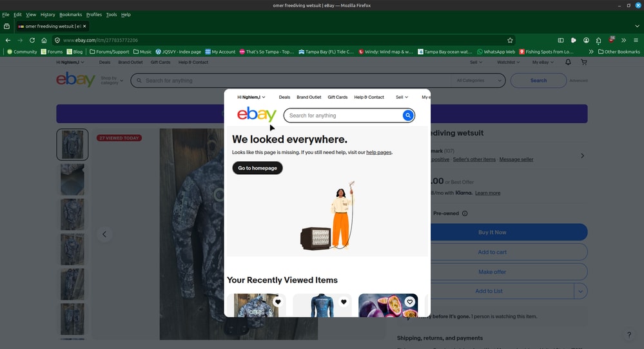This screenshot has width=644, height=349.
Task: Open the Help menu
Action: (x=126, y=14)
